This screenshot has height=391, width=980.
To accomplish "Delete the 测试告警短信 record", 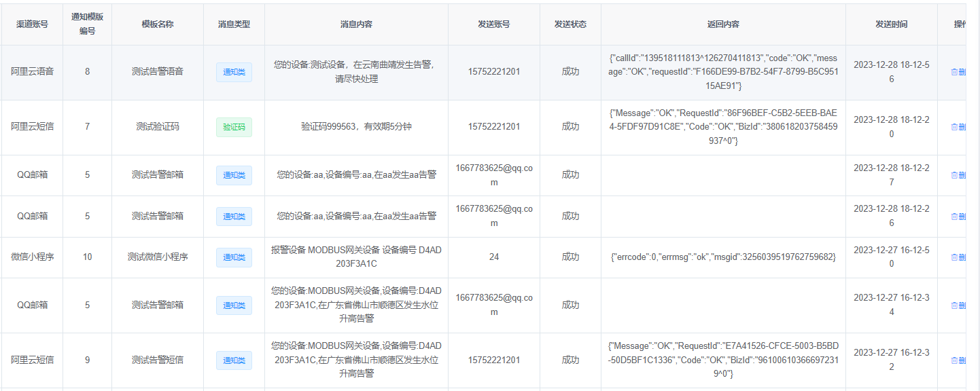I will point(958,360).
